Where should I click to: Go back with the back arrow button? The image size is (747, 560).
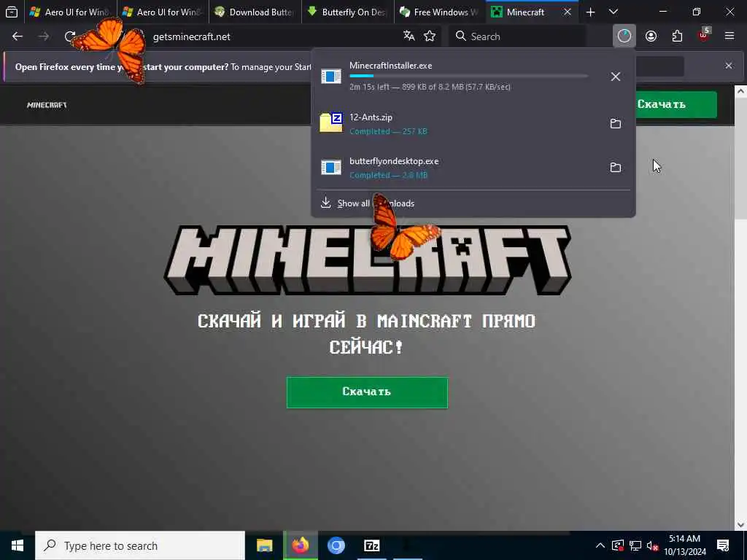pyautogui.click(x=18, y=36)
